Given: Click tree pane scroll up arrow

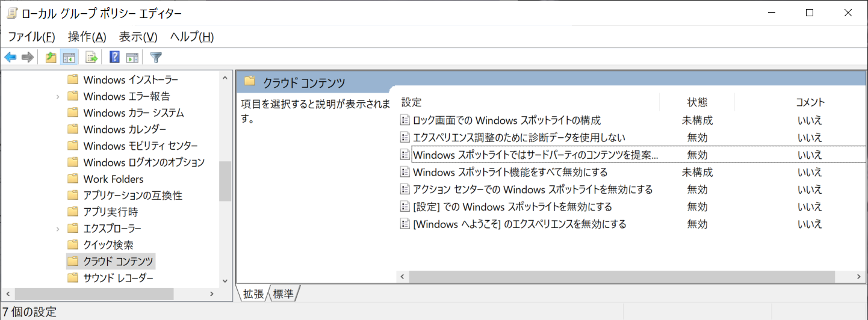Looking at the screenshot, I should (225, 78).
